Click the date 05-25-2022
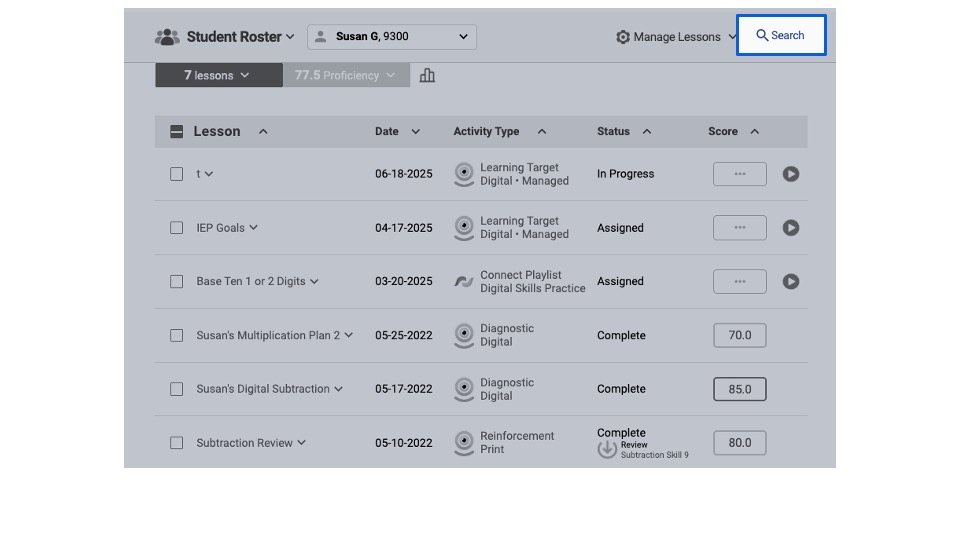Viewport: 960px width, 540px height. [403, 335]
